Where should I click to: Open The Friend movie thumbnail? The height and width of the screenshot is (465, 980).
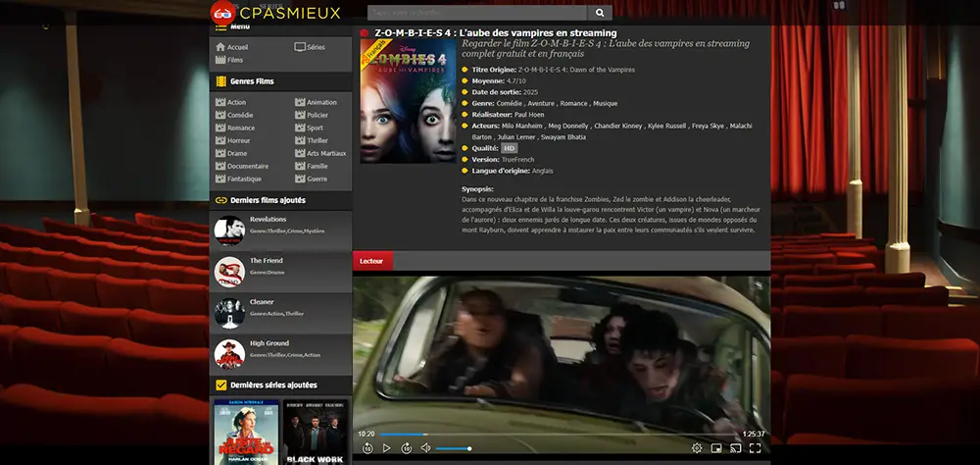point(229,273)
